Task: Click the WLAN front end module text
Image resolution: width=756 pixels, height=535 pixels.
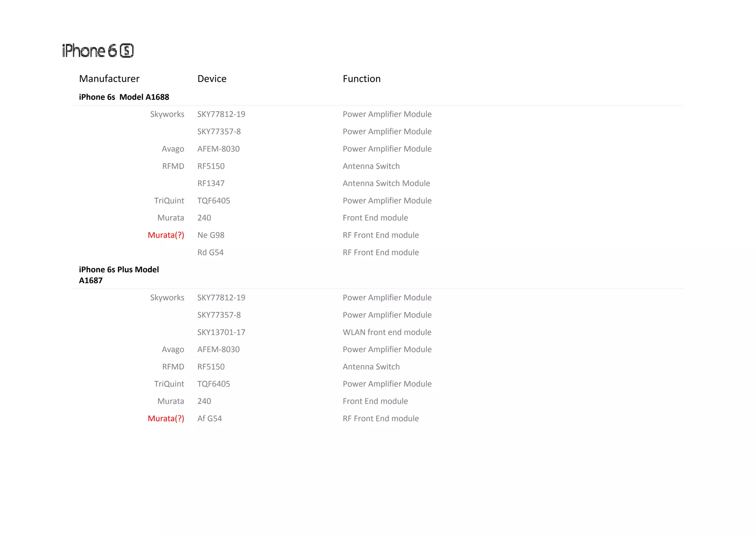Action: click(386, 332)
